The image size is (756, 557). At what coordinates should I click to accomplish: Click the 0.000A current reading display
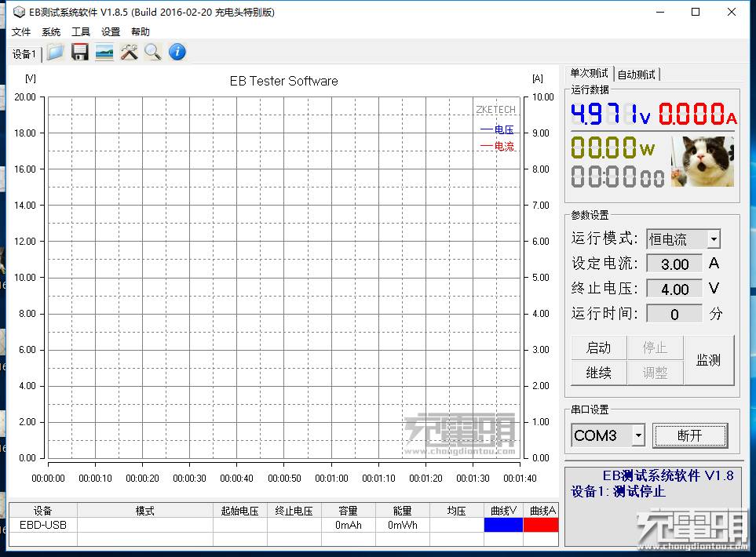coord(698,115)
